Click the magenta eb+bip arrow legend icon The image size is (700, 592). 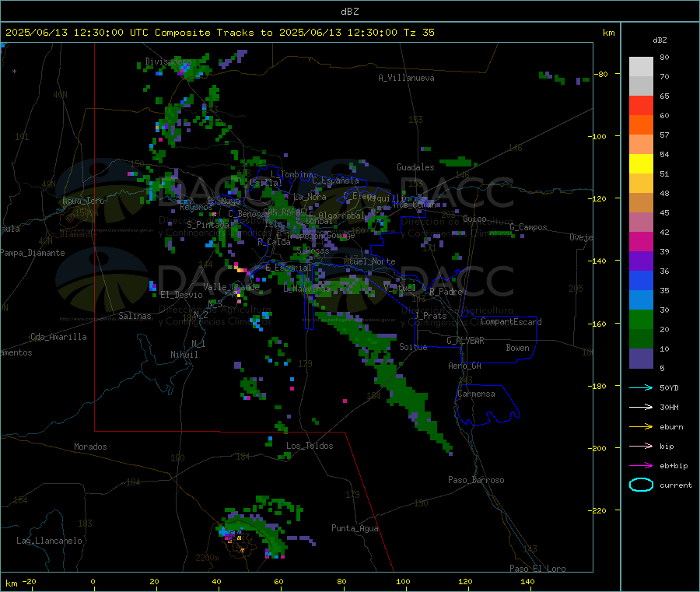pyautogui.click(x=641, y=466)
